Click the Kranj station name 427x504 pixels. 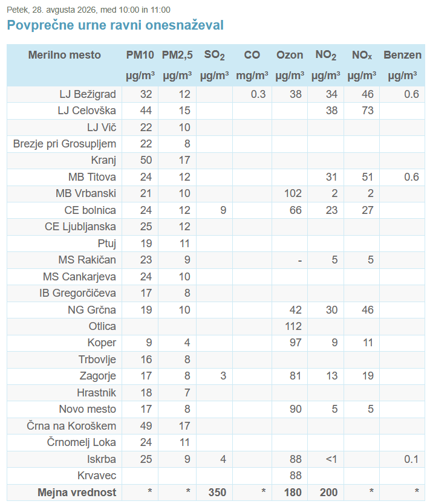tap(103, 160)
